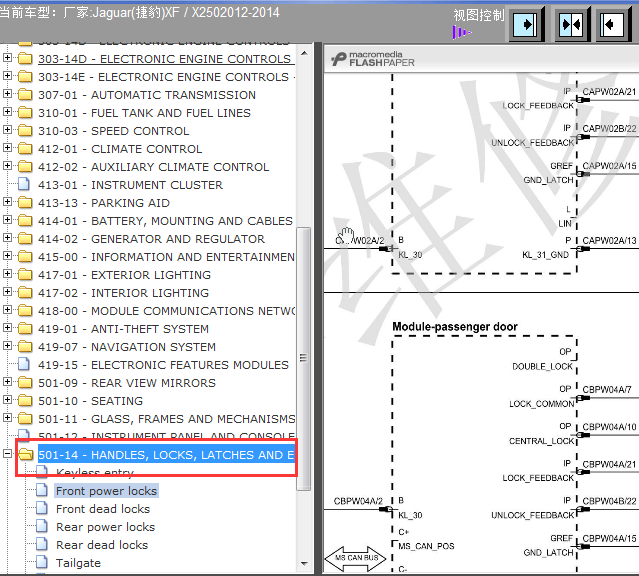This screenshot has width=639, height=576.
Task: Click folder icon for 501-10 Seating
Action: [25, 401]
